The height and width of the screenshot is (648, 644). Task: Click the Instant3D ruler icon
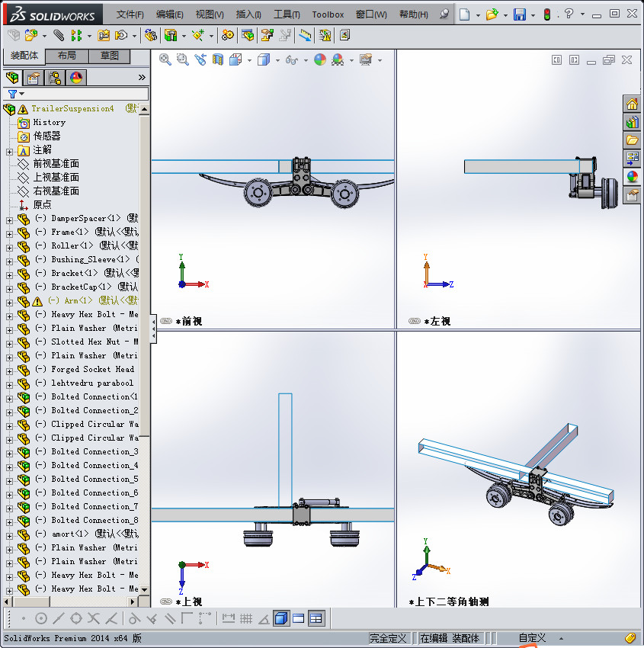coord(305,36)
